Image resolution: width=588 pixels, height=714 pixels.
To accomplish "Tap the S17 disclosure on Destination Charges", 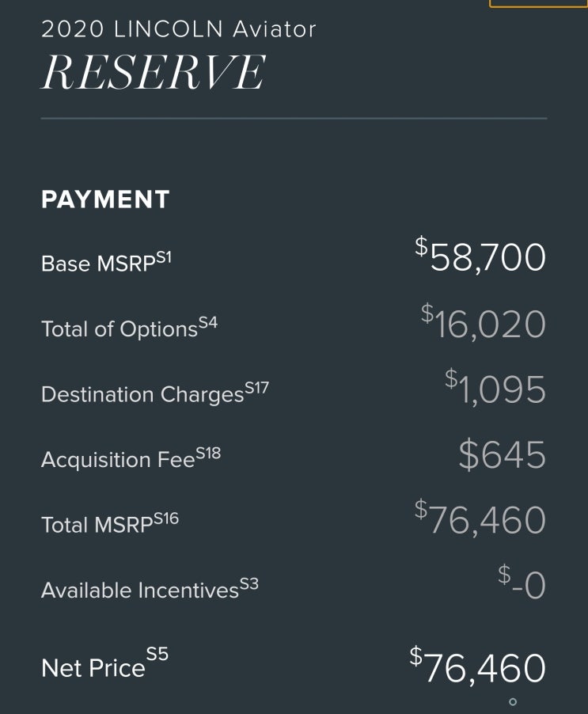I will coord(256,389).
